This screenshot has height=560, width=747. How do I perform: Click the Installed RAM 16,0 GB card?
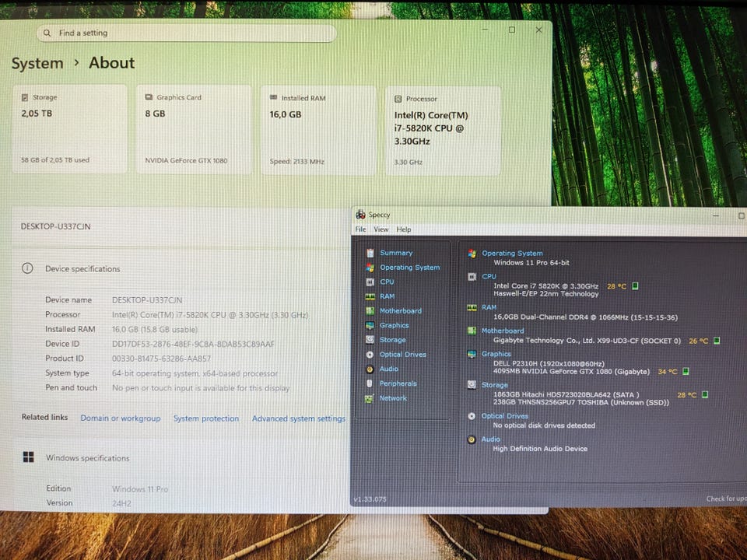[318, 130]
